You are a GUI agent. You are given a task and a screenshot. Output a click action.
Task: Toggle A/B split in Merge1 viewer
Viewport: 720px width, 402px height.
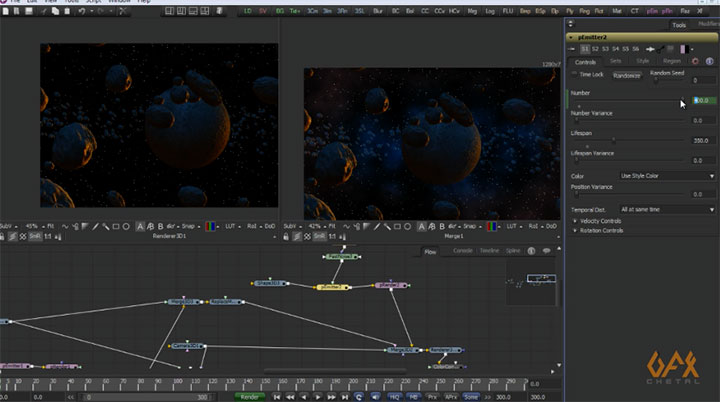pyautogui.click(x=432, y=226)
